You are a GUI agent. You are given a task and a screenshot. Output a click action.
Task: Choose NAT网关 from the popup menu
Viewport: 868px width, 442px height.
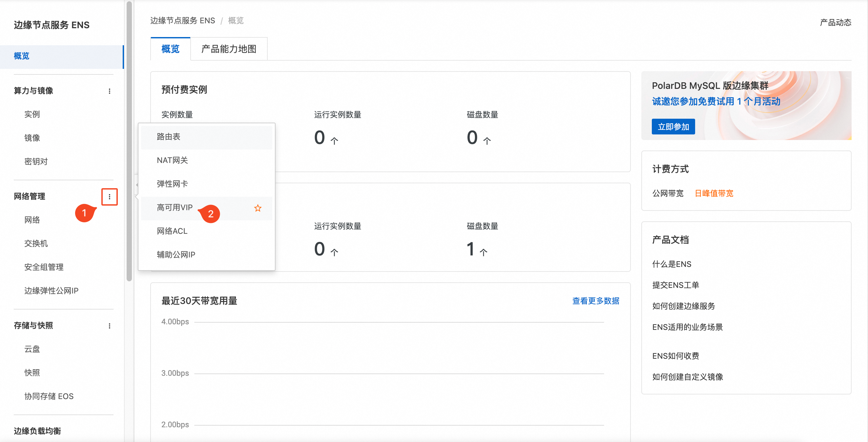click(x=172, y=160)
